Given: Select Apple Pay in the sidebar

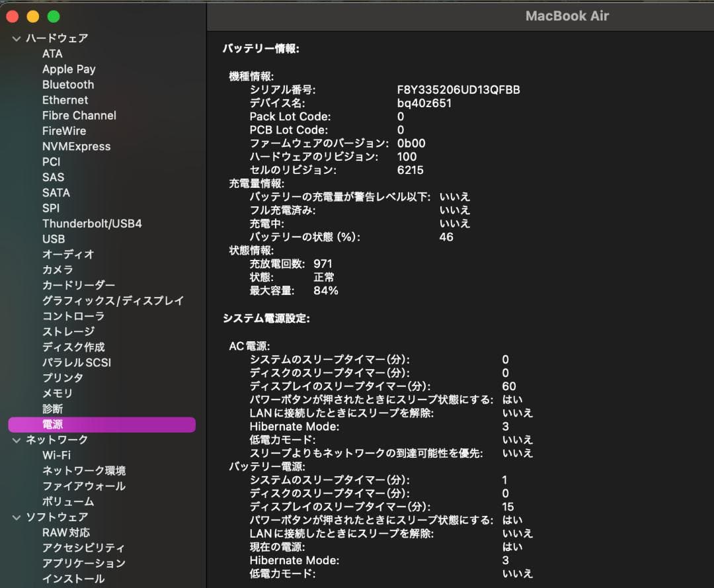Looking at the screenshot, I should click(69, 69).
